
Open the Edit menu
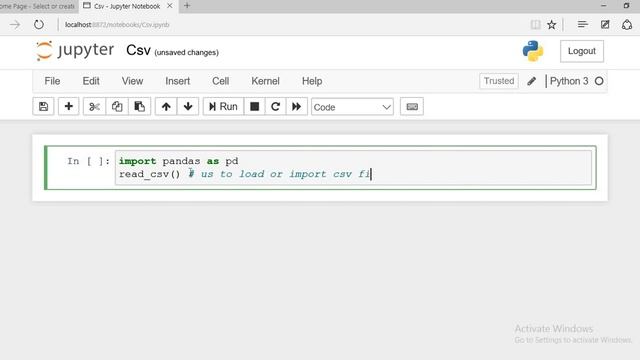91,81
